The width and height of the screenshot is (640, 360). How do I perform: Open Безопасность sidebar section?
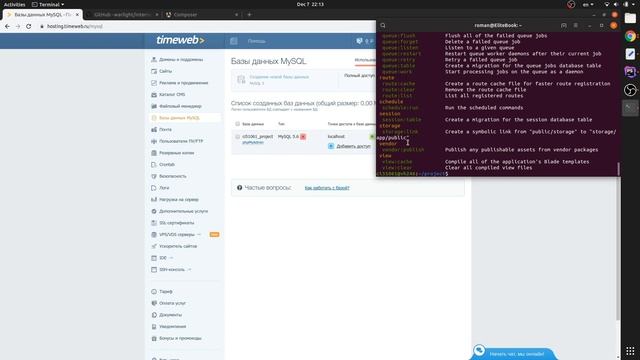click(x=173, y=176)
